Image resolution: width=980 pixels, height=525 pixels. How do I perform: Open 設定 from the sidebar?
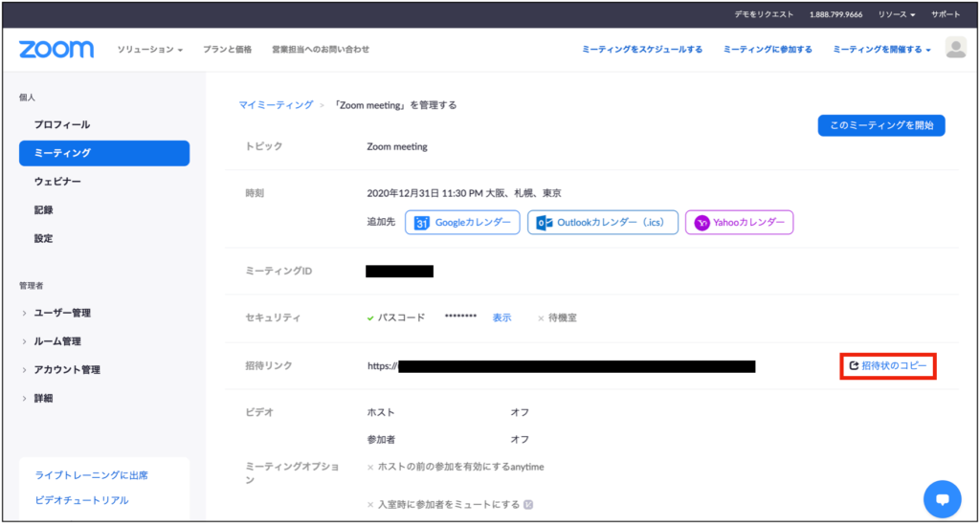point(44,239)
